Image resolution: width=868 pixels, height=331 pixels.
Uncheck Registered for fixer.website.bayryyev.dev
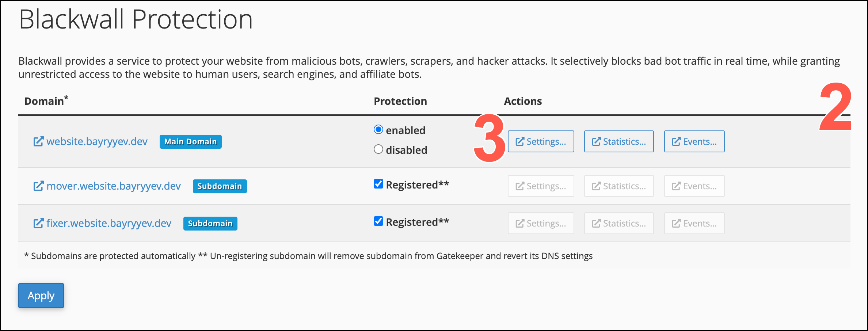point(378,221)
